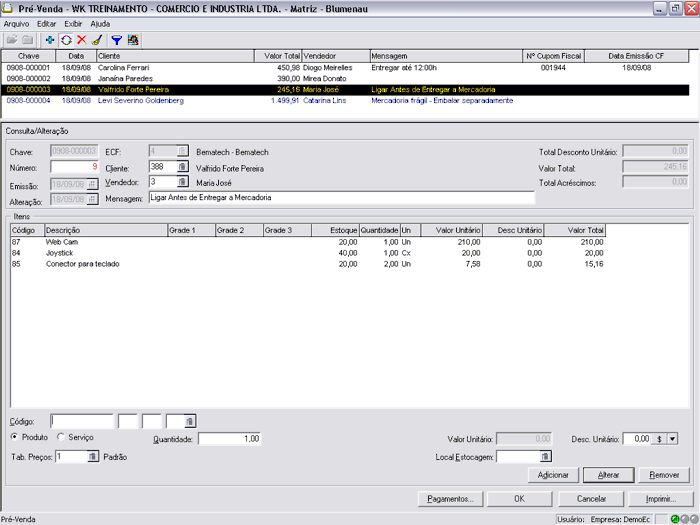The width and height of the screenshot is (700, 525).
Task: Expand the Desc. Unitário dropdown arrow
Action: pyautogui.click(x=672, y=438)
